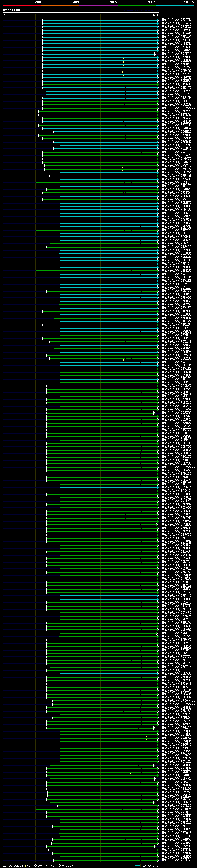Select the label UniRef100_Q9LM66
This screenshot has height=868, width=197.
tap(176, 857)
